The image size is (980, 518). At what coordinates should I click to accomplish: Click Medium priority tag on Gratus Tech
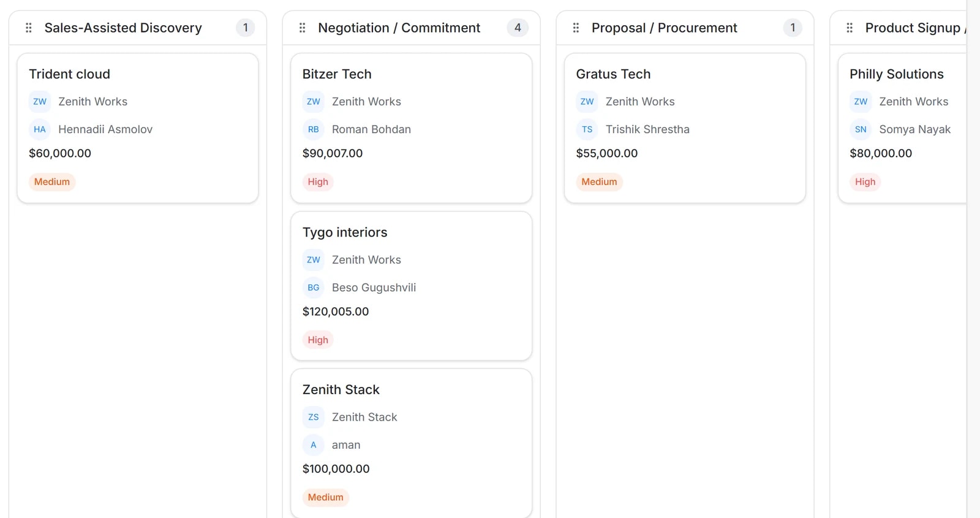(x=600, y=182)
